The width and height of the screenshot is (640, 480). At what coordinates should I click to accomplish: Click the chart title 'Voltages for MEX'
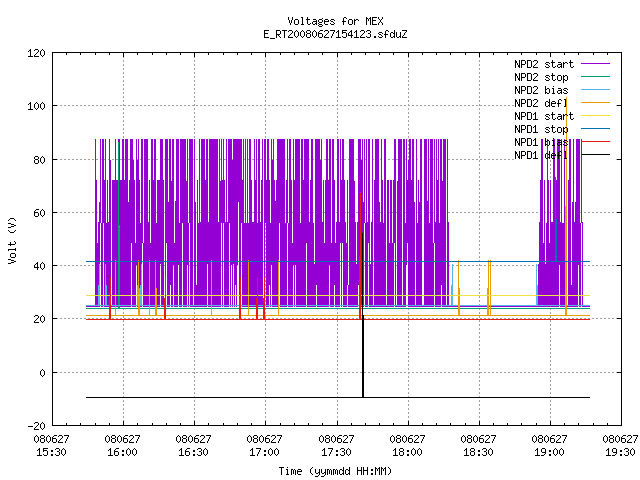(335, 21)
